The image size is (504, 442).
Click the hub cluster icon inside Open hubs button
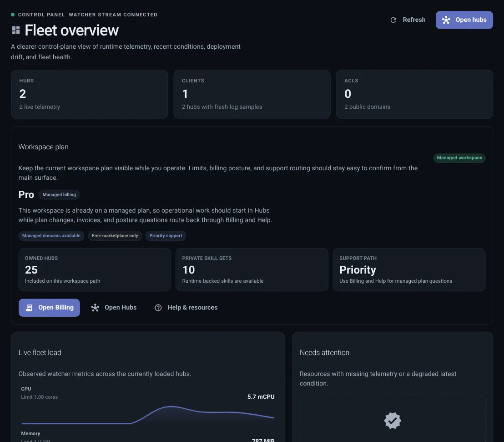pos(446,20)
